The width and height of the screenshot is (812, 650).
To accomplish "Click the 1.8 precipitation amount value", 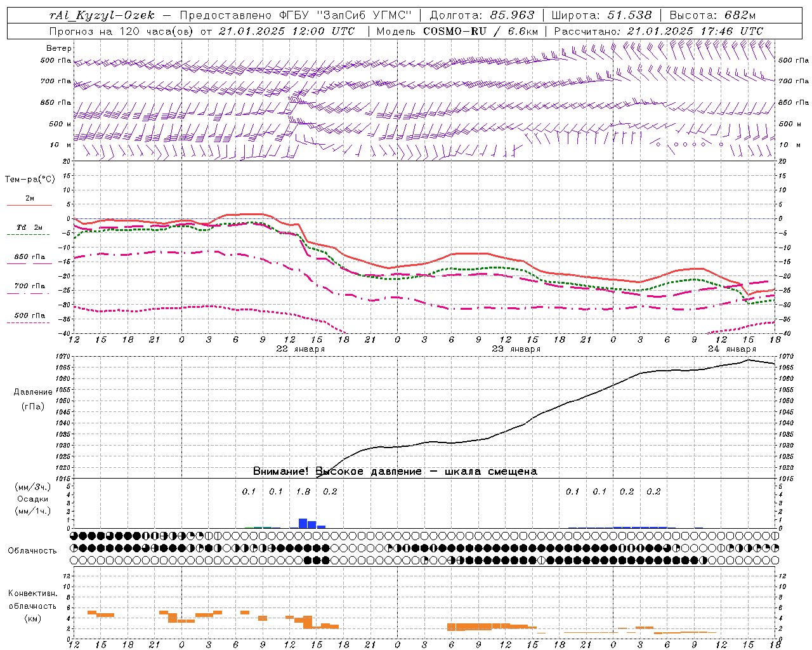I will coord(303,492).
